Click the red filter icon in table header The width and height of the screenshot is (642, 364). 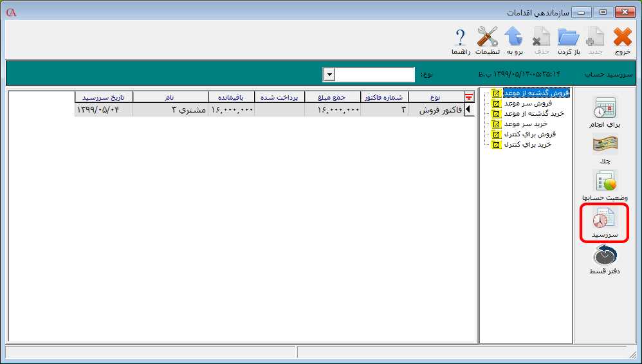[x=469, y=98]
